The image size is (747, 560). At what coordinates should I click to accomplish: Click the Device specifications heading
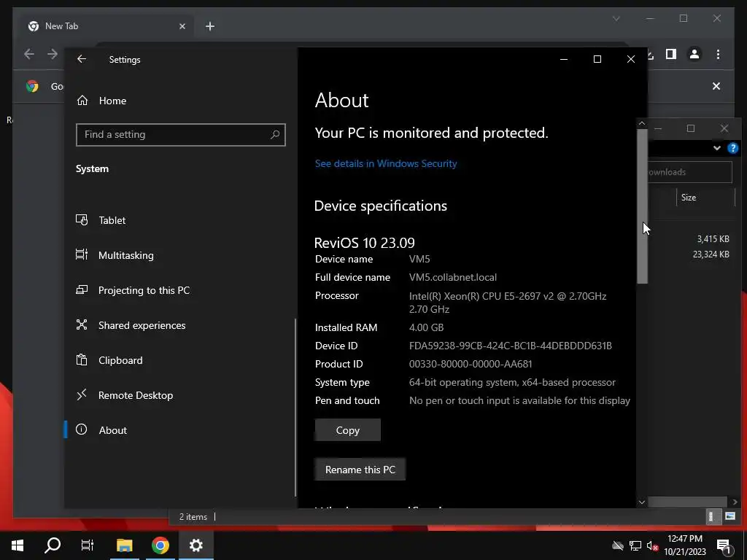381,206
